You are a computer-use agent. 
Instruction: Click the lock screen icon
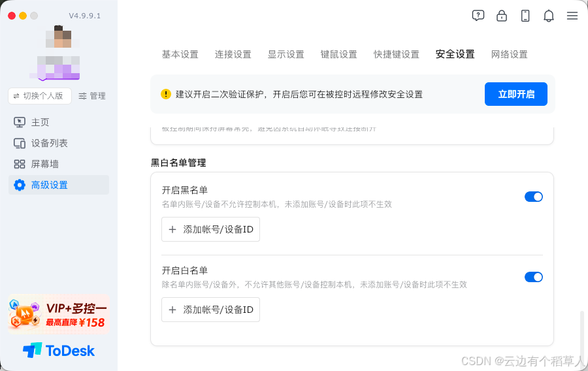click(502, 16)
